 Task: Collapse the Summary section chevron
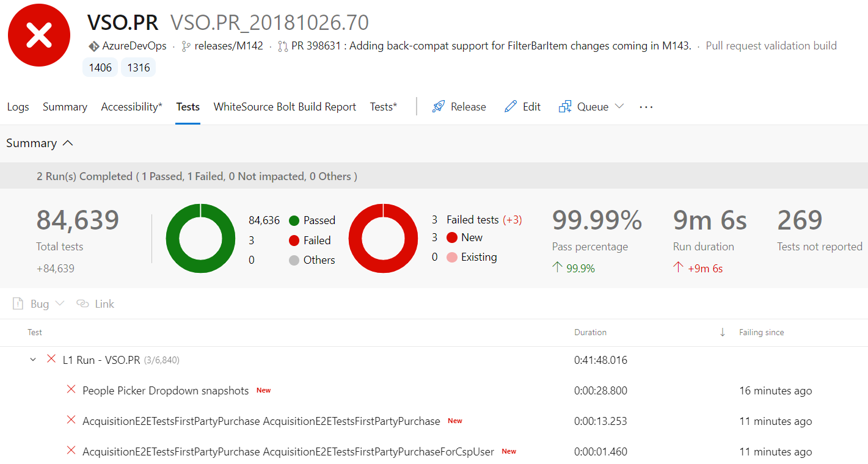point(68,143)
